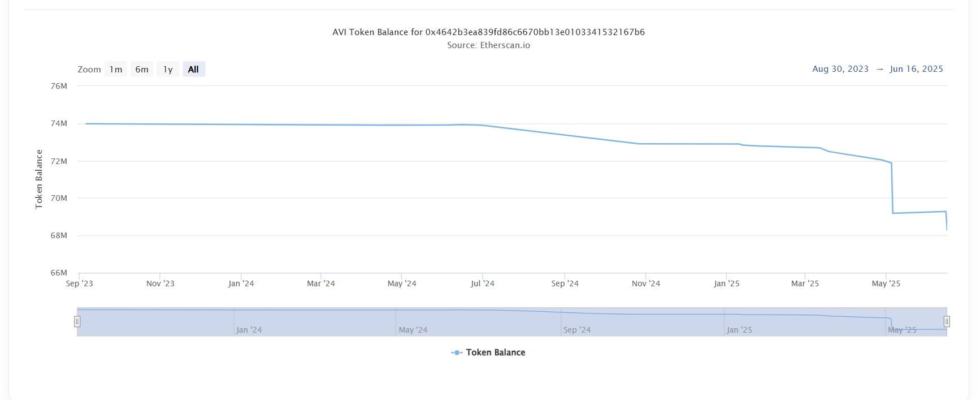
Task: Set zoom range to 1y
Action: [x=168, y=69]
